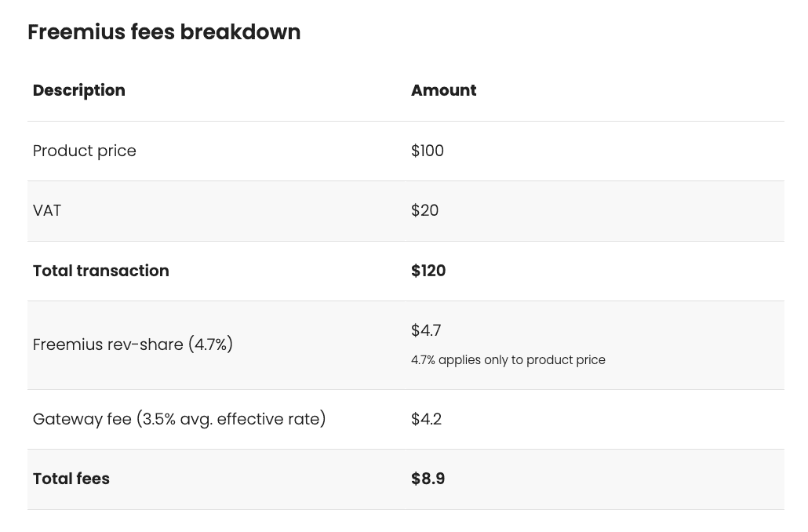Viewport: 808px width, 532px height.
Task: Click '3.5% avg. effective rate' text
Action: [231, 419]
